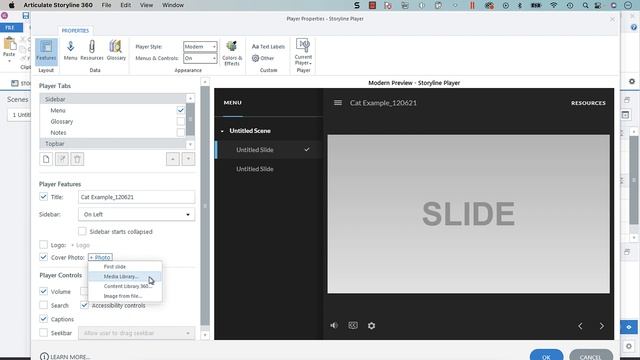This screenshot has width=640, height=360.
Task: Click the Bluetooth menu bar icon
Action: [520, 5]
